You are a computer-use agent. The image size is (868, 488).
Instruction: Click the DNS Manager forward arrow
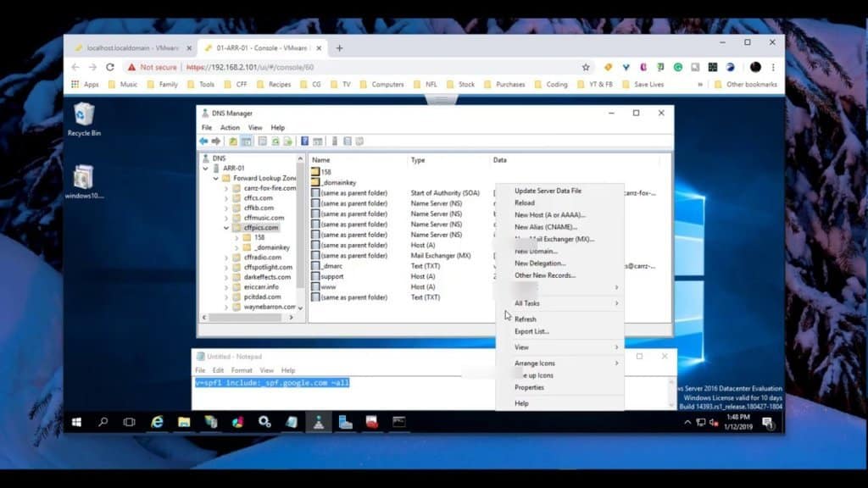[x=216, y=141]
